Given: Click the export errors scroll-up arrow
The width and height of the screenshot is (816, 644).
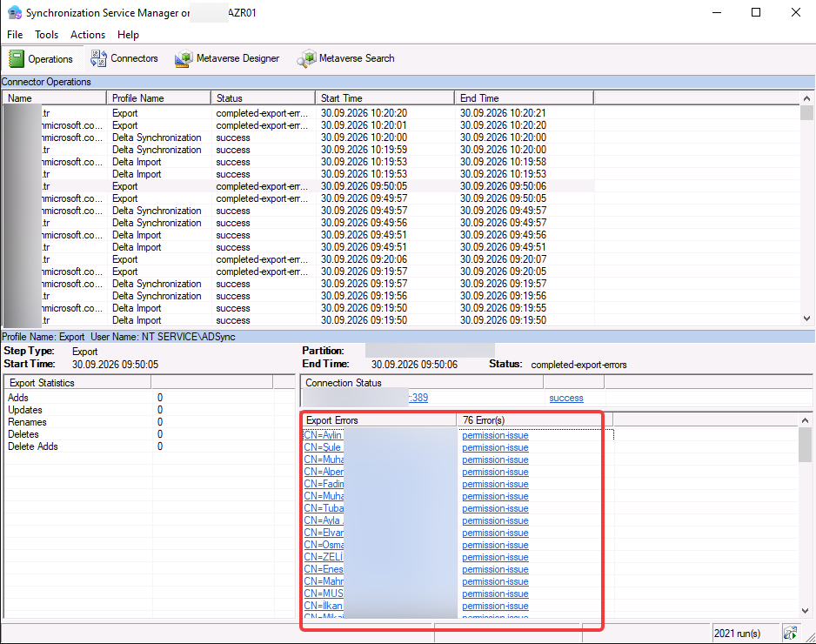Looking at the screenshot, I should point(805,420).
